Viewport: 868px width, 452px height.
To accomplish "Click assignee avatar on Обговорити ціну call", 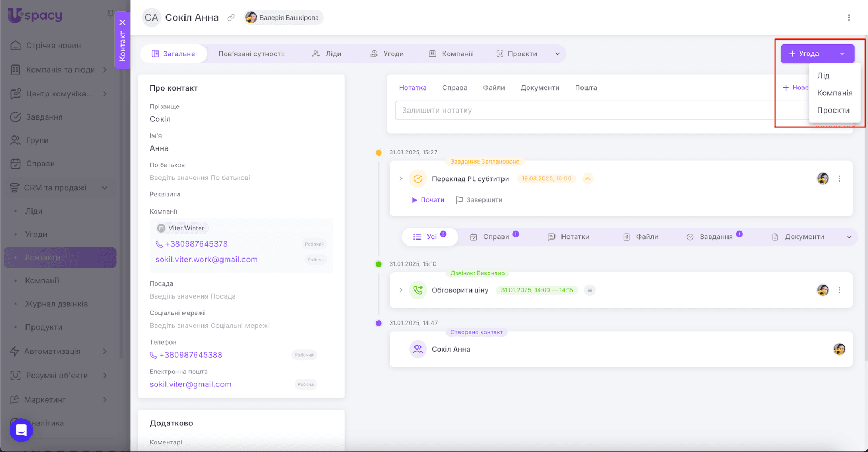I will (x=823, y=290).
